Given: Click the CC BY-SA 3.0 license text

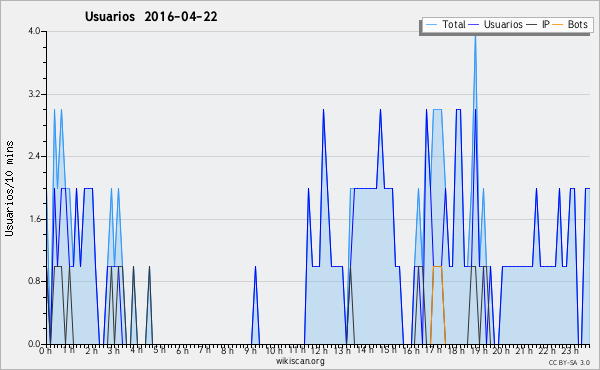Looking at the screenshot, I should pyautogui.click(x=569, y=362).
